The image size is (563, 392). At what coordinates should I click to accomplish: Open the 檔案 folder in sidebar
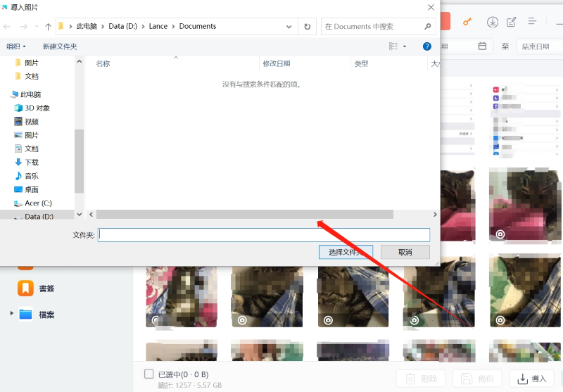[36, 315]
